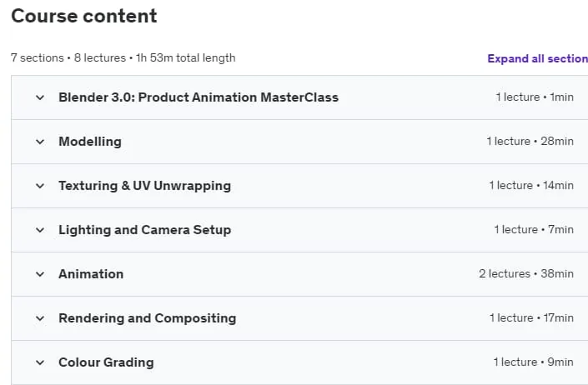Expand Texturing & UV Unwrapping chevron
This screenshot has width=588, height=385.
click(x=40, y=186)
